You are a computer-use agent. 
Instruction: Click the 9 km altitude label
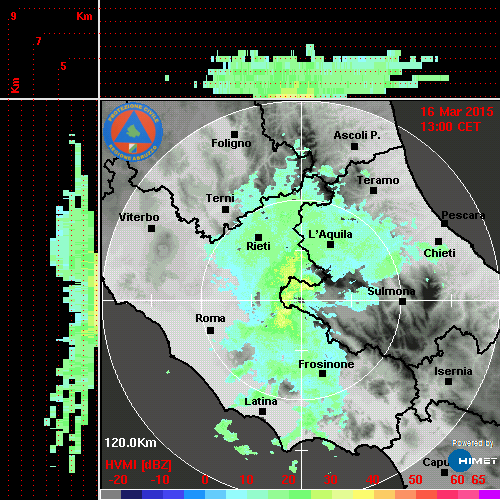[13, 16]
